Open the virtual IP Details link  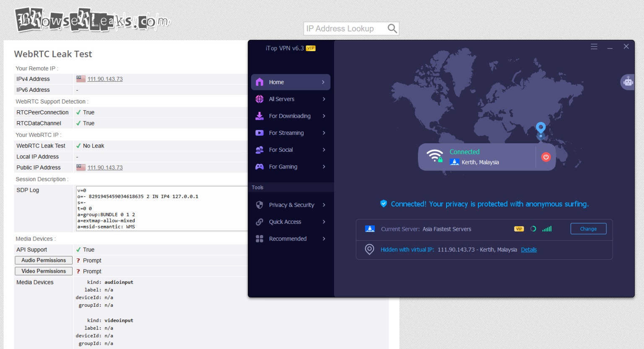[529, 249]
